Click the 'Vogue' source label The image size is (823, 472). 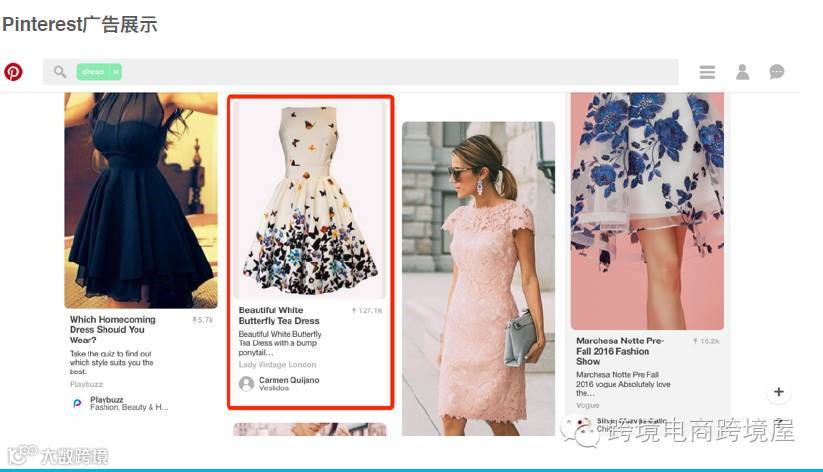click(587, 405)
